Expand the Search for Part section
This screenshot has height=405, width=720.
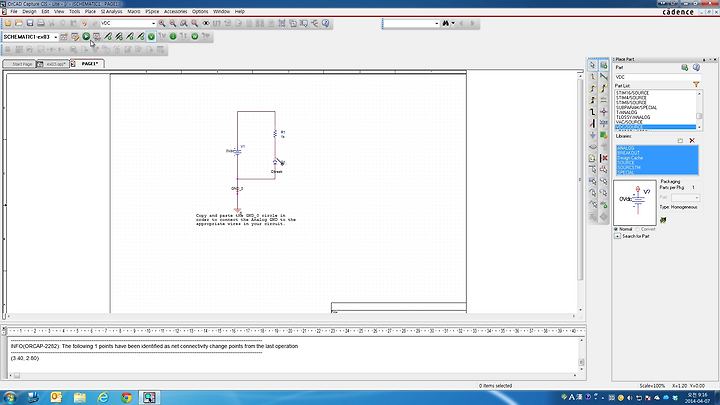618,236
